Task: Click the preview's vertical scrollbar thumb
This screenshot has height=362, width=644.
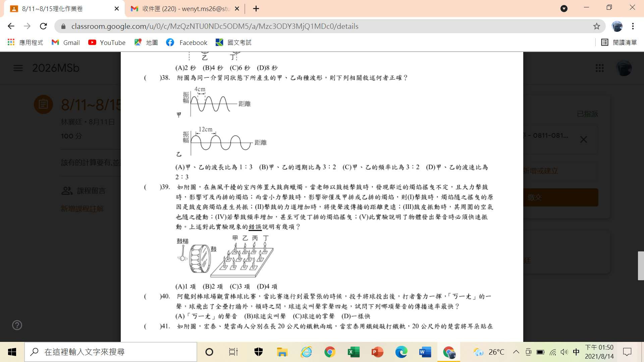Action: click(641, 266)
